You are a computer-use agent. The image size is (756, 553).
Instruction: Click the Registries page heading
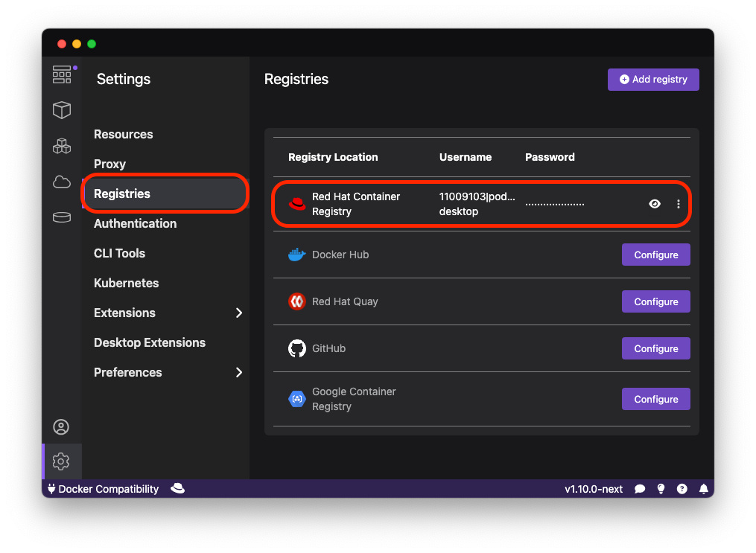(296, 79)
